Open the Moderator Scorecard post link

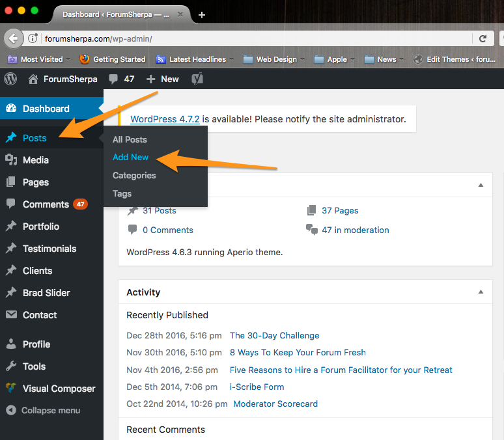[275, 404]
